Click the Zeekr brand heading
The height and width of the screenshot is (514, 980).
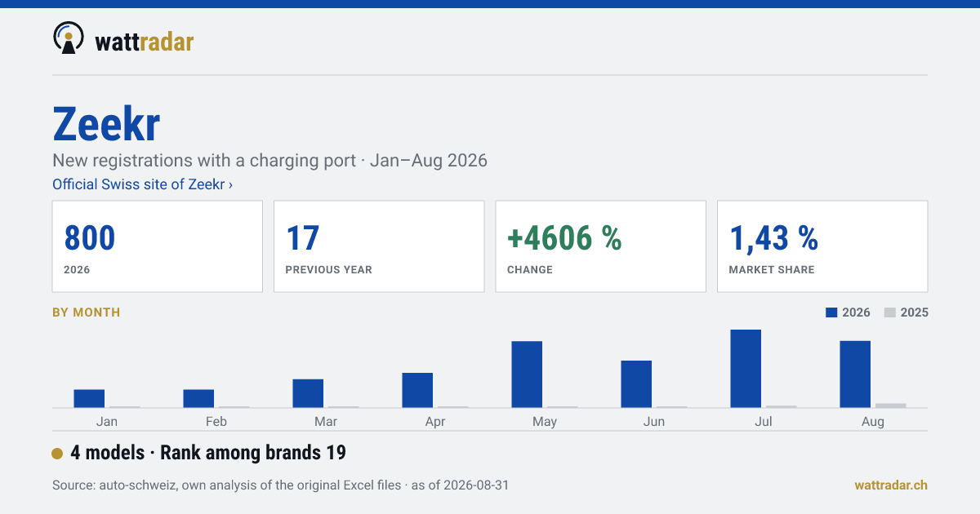[x=106, y=124]
